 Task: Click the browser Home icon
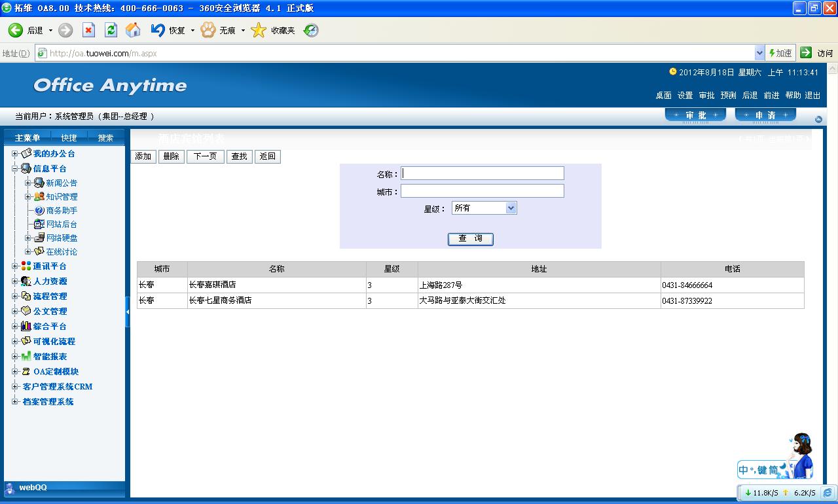click(x=133, y=30)
